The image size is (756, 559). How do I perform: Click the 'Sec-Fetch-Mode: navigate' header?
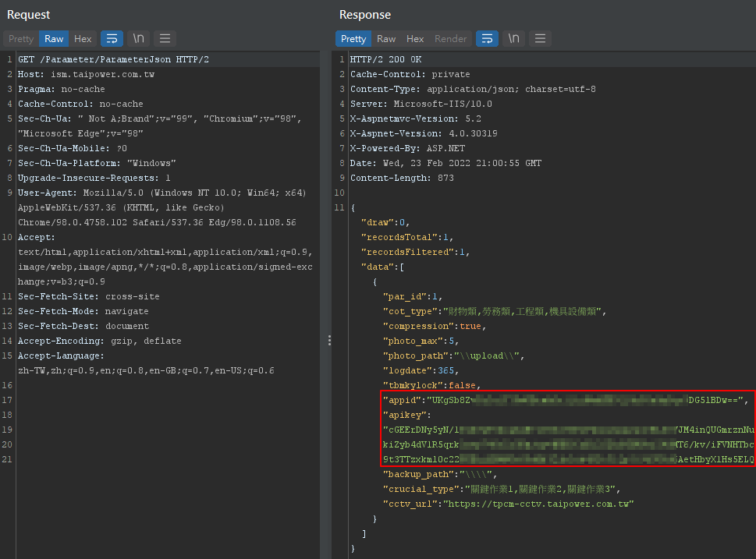83,311
